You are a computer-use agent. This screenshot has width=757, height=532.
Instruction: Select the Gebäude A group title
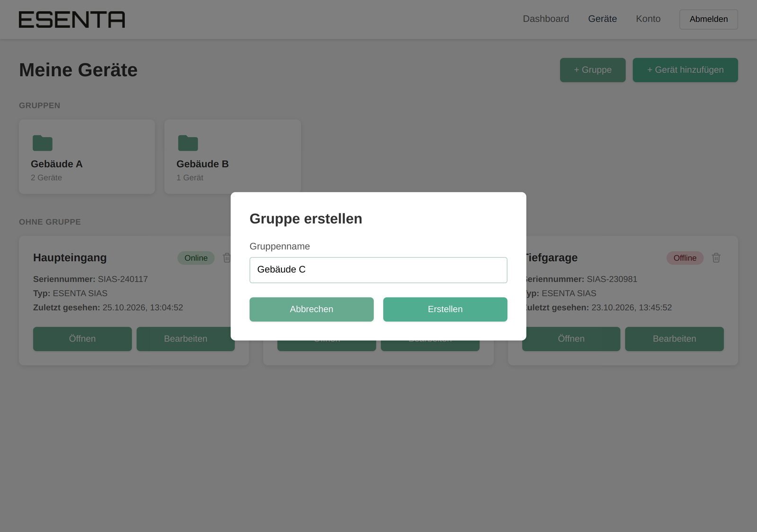click(x=57, y=164)
